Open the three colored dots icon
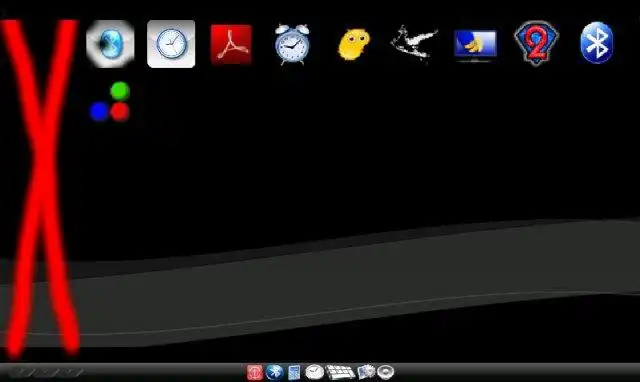 coord(110,102)
